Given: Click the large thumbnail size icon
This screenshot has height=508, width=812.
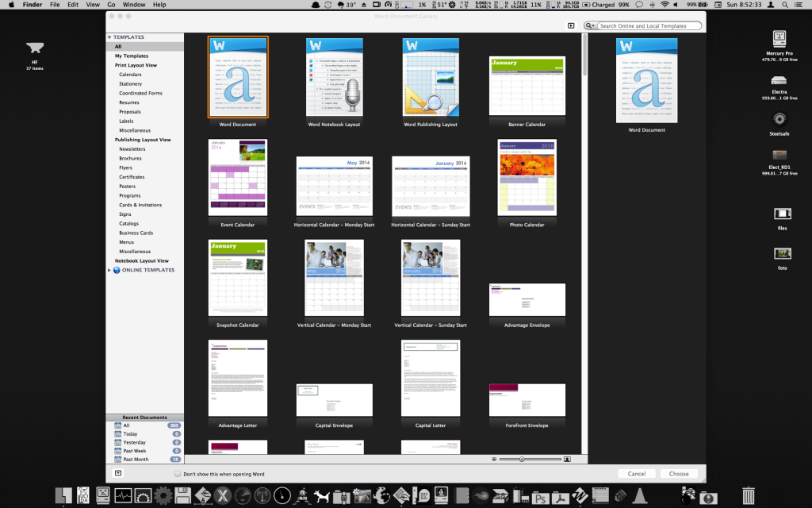Looking at the screenshot, I should click(568, 460).
